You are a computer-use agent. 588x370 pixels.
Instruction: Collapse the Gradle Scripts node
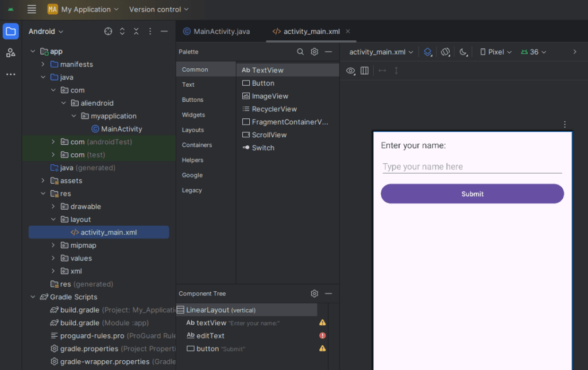pyautogui.click(x=33, y=297)
